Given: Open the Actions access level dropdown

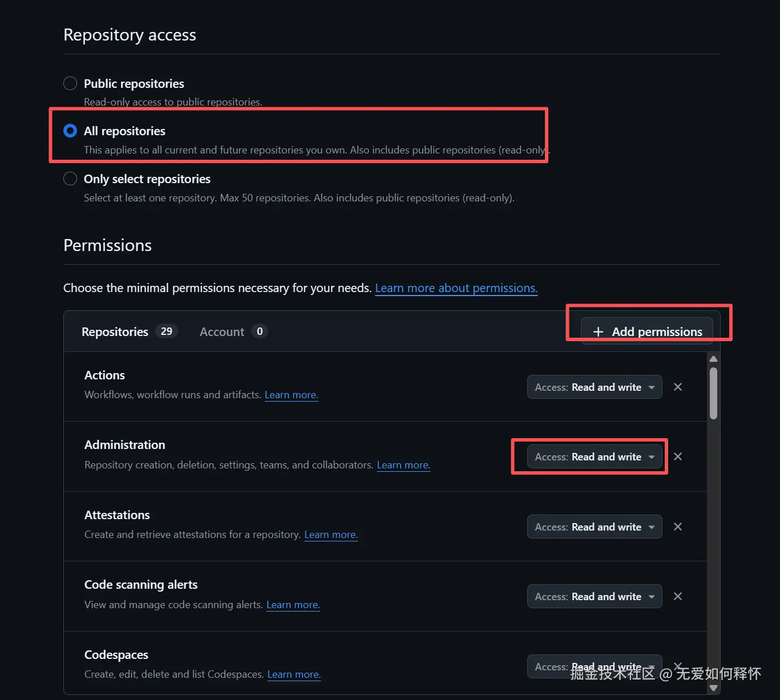Looking at the screenshot, I should click(594, 387).
